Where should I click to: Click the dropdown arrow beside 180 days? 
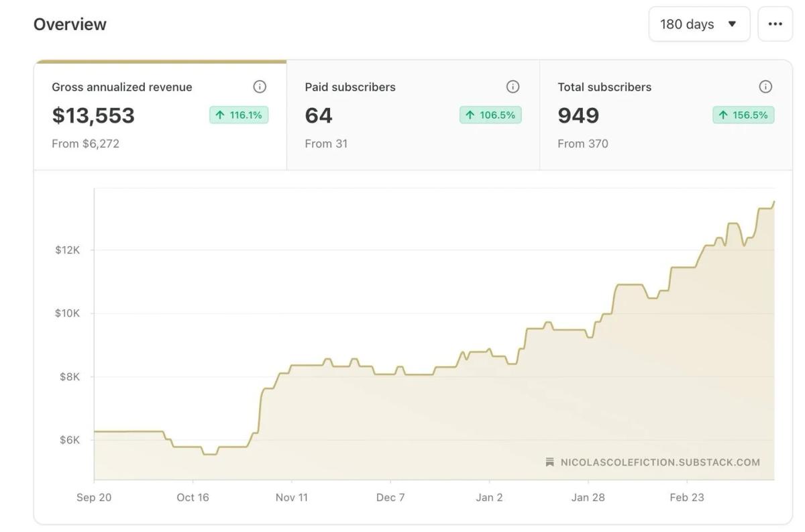[x=733, y=23]
